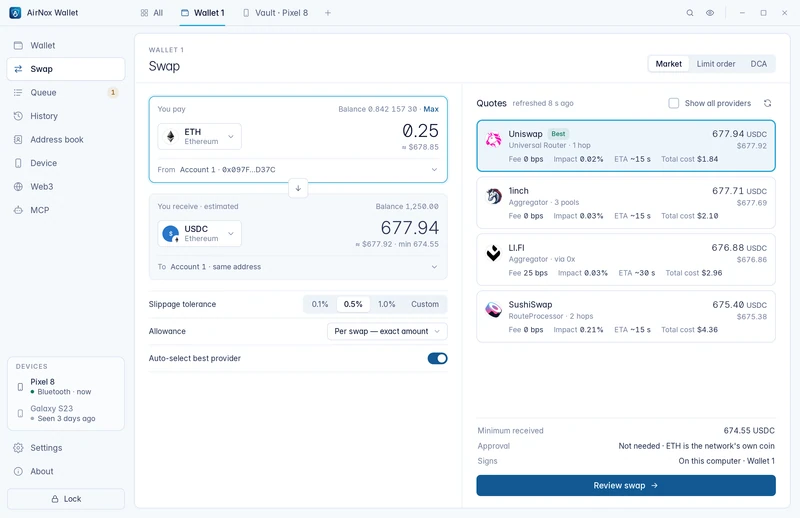Screen dimensions: 800x518
Task: Set slippage tolerance to 0.5%
Action: (x=353, y=304)
